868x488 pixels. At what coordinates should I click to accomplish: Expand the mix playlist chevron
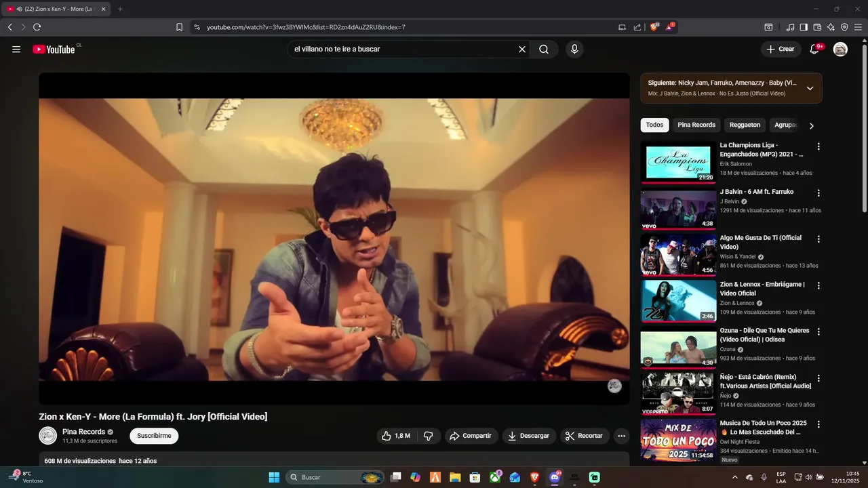810,88
